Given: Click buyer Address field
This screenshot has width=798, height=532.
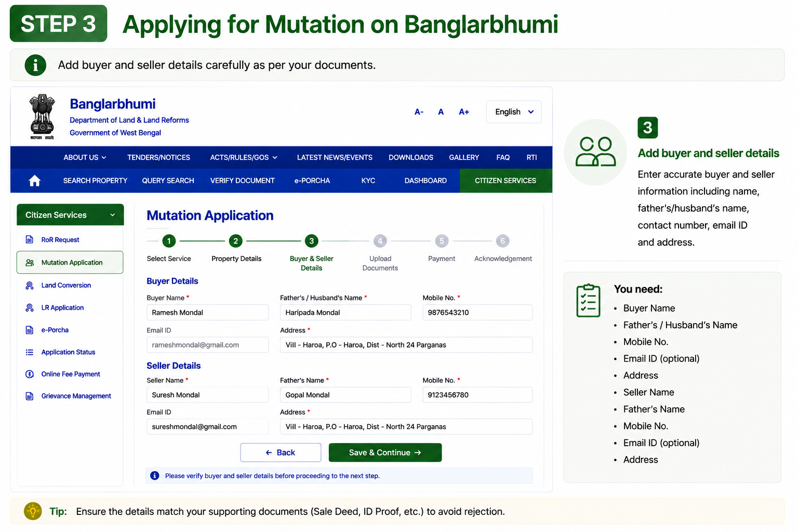Looking at the screenshot, I should coord(406,345).
